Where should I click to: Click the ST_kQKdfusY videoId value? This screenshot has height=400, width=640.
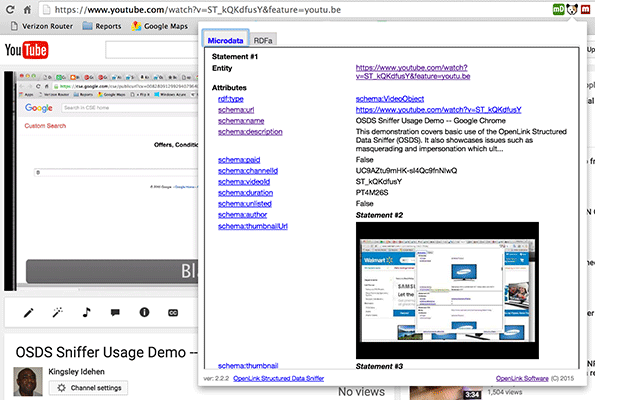[x=379, y=182]
